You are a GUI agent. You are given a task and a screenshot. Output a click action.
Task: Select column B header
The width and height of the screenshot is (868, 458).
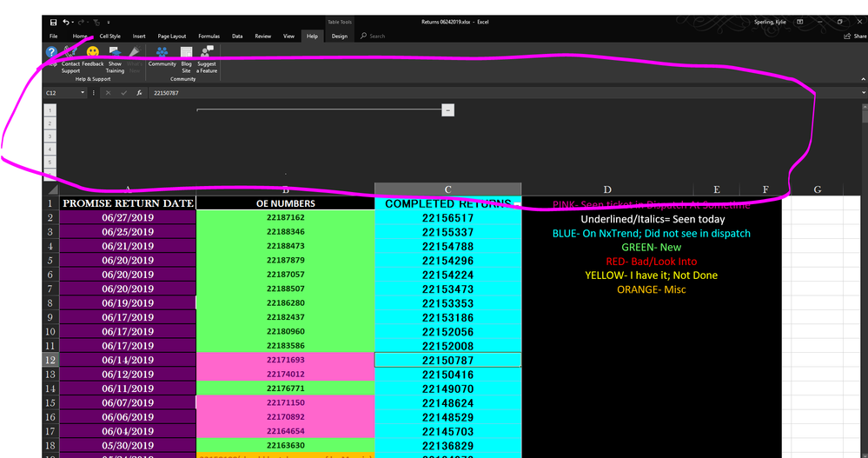(x=286, y=189)
